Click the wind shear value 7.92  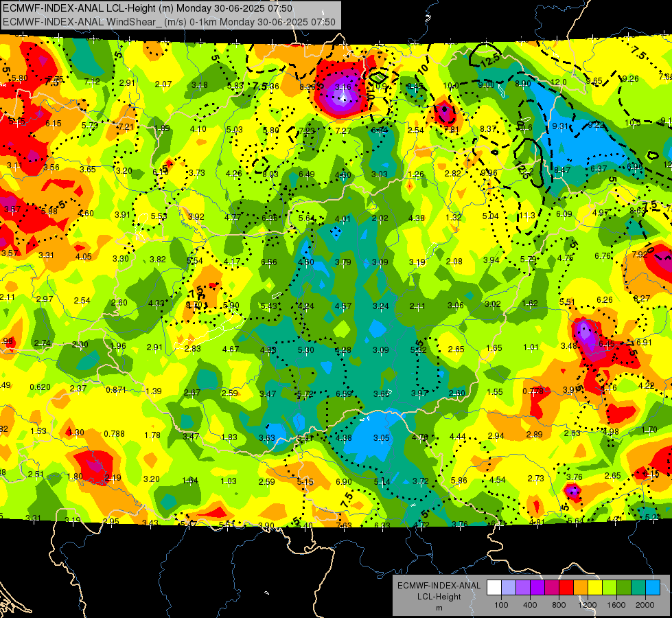640,254
